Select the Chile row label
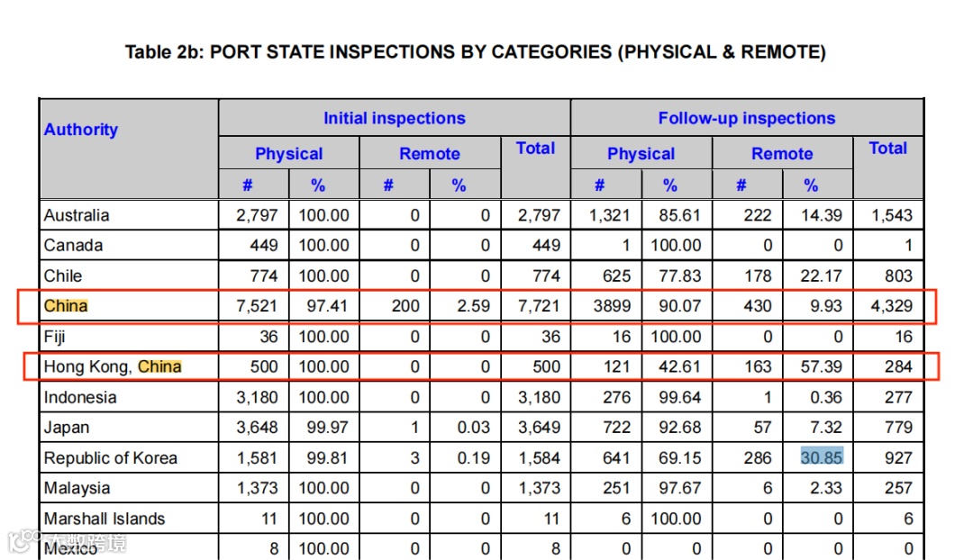The width and height of the screenshot is (973, 560). click(x=63, y=275)
